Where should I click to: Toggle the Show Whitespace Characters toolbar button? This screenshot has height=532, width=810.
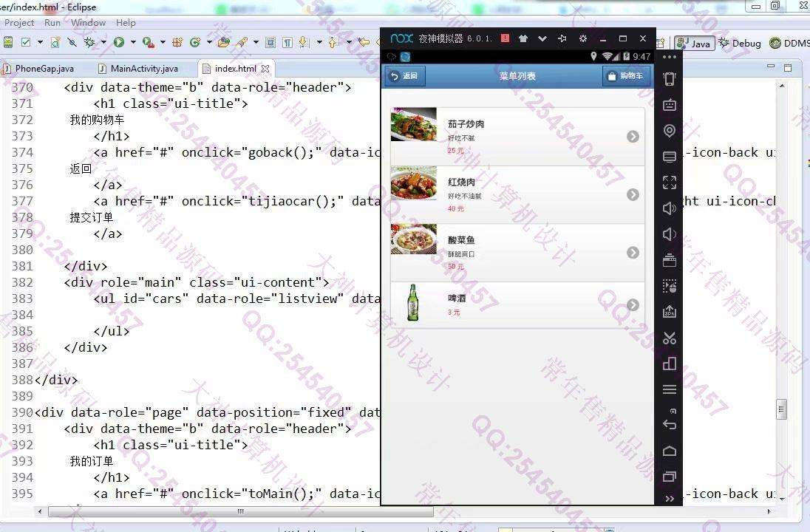point(287,42)
